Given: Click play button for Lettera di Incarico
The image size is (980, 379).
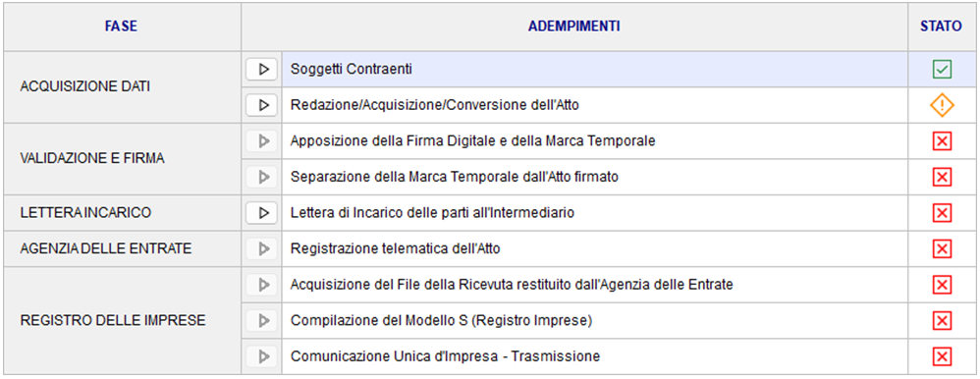Looking at the screenshot, I should (x=262, y=213).
